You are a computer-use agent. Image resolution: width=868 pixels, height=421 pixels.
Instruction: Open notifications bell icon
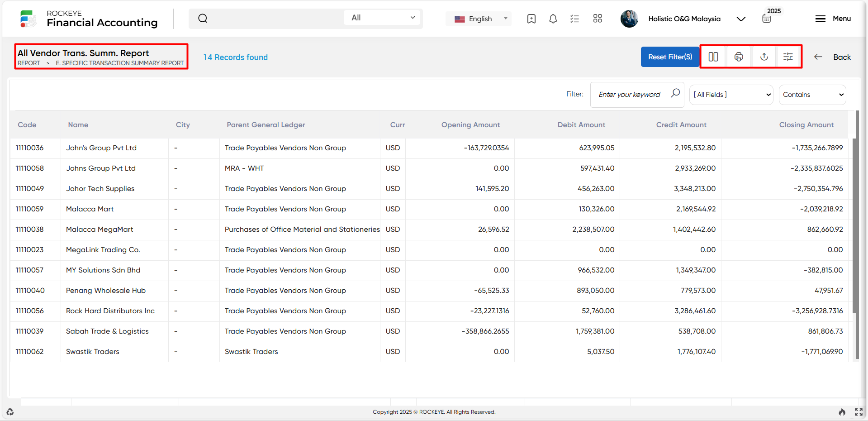[x=553, y=19]
